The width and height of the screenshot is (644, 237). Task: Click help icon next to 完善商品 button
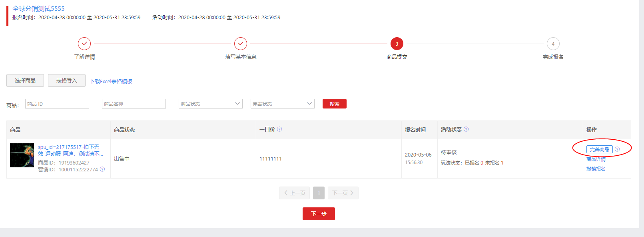617,149
